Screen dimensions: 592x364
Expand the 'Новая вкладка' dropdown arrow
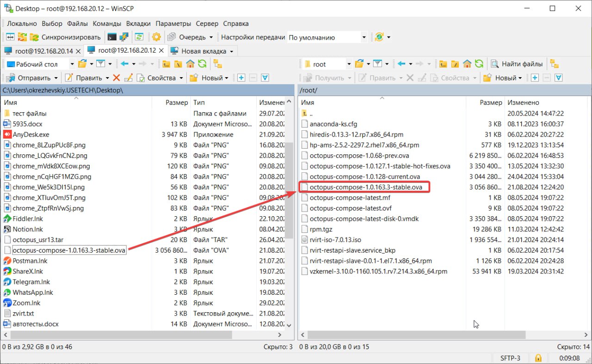232,51
